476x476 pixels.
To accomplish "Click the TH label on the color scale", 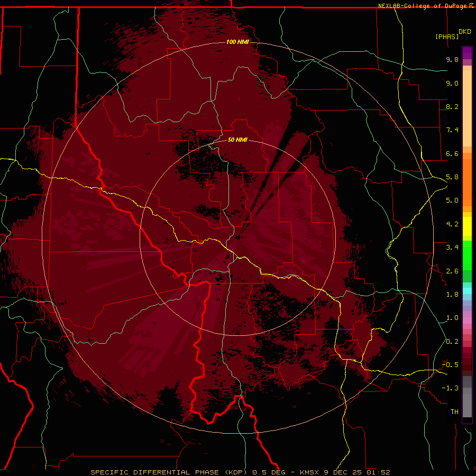I will [x=454, y=412].
